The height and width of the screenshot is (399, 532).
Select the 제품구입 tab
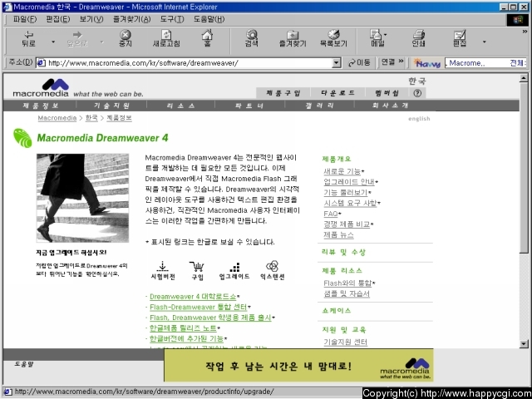(x=283, y=93)
